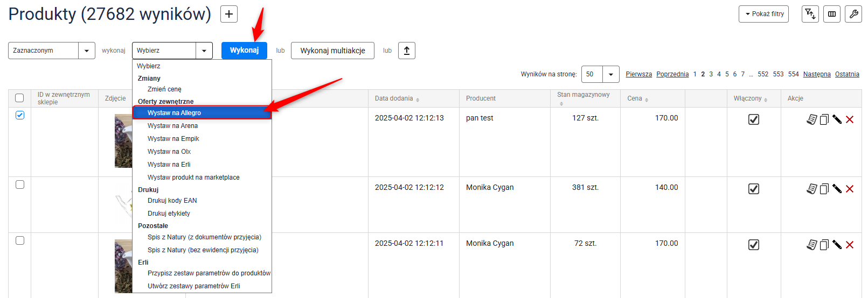The width and height of the screenshot is (868, 298).
Task: Expand Pokaż filtry panel
Action: coord(763,14)
